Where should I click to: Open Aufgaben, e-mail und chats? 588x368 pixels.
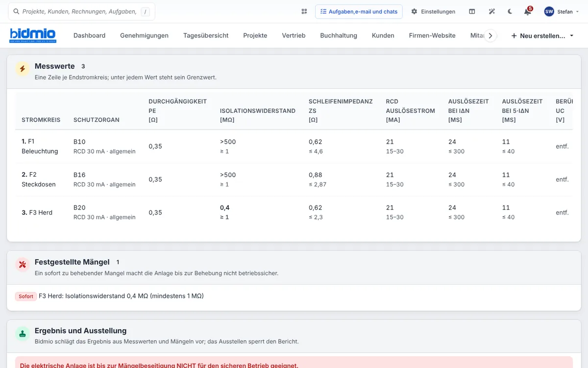tap(359, 11)
